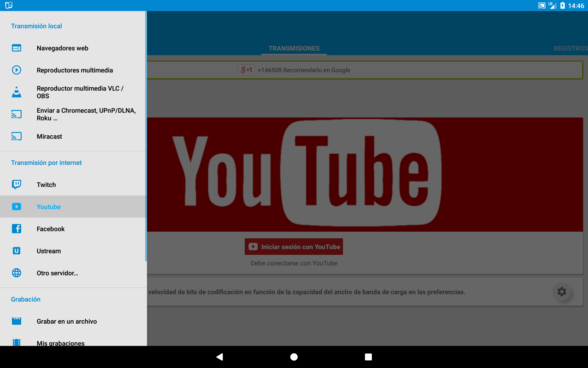This screenshot has height=368, width=588.
Task: Tap the Chromecast cast icon
Action: [x=17, y=114]
